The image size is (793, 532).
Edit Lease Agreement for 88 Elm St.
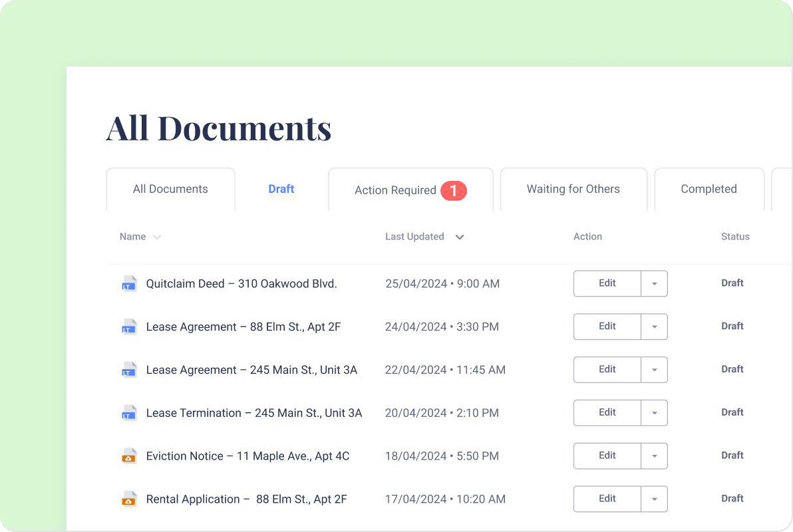607,327
